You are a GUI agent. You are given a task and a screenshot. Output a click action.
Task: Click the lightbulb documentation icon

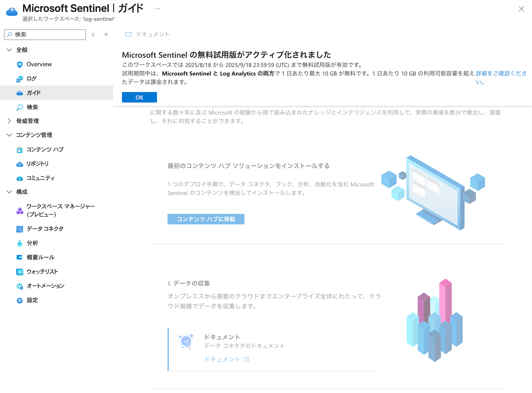(186, 341)
